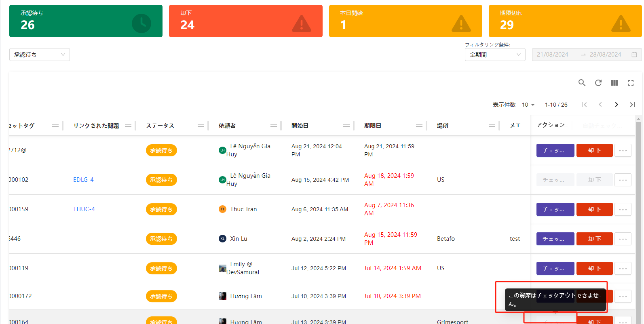The width and height of the screenshot is (644, 324).
Task: Click the refresh icon in table toolbar
Action: point(598,83)
